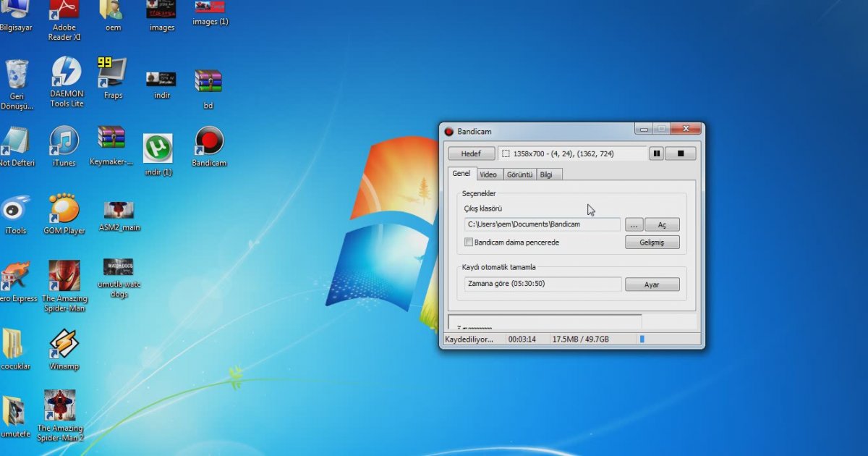Select the bd archive icon
Screen dimensions: 868x456
click(208, 89)
